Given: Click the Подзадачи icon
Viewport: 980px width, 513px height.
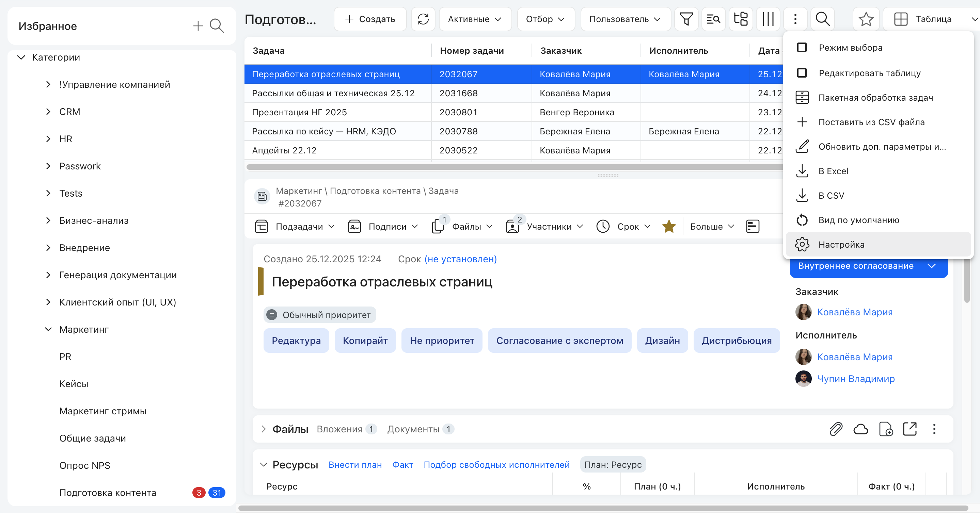Looking at the screenshot, I should coord(262,227).
